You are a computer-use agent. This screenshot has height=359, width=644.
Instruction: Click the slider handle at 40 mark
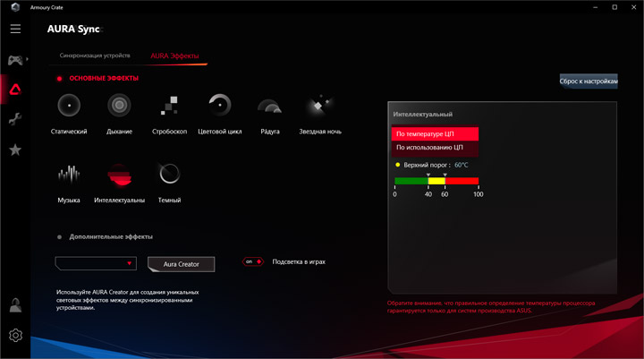click(428, 175)
